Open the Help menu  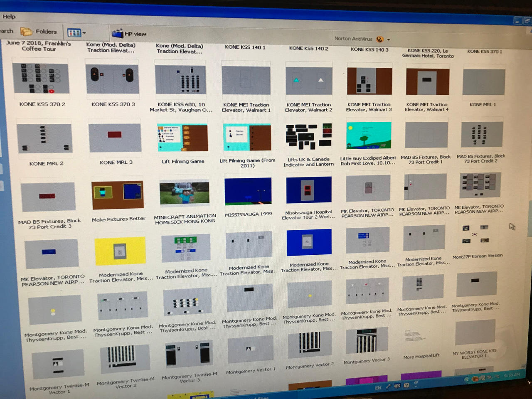[9, 17]
